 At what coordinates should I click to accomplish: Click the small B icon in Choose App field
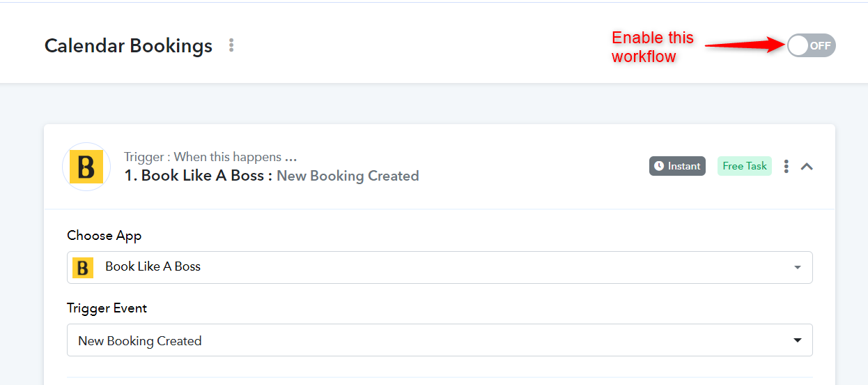[x=83, y=267]
